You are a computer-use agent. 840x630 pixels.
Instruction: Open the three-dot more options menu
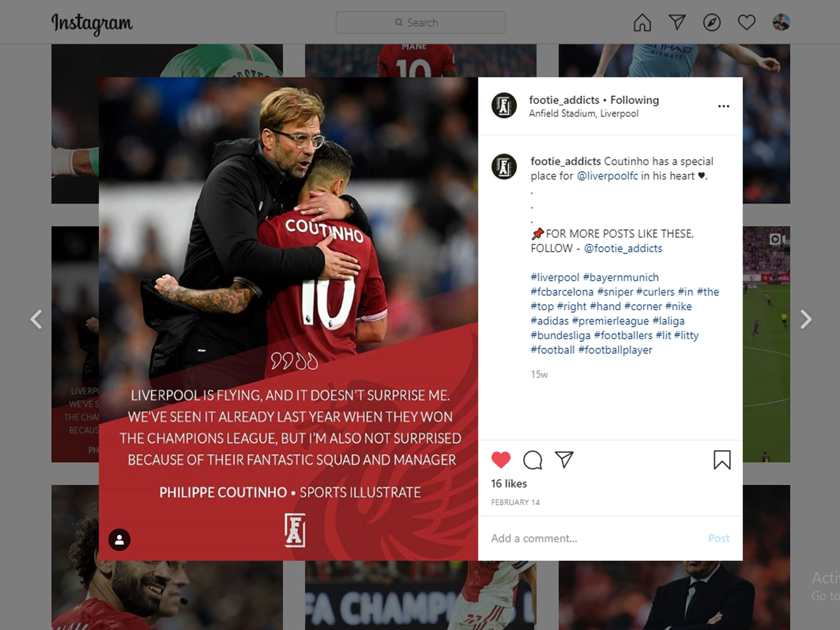pos(724,106)
